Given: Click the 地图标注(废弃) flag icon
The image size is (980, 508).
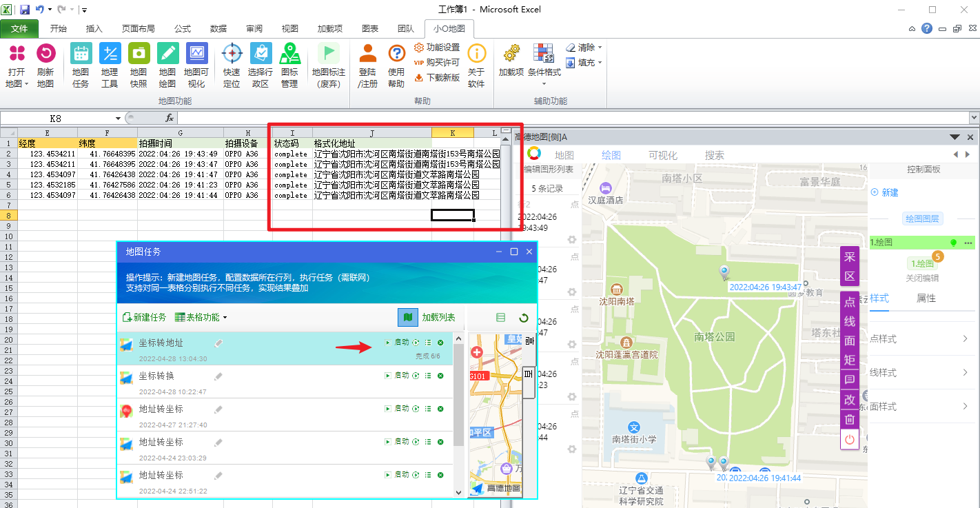Looking at the screenshot, I should point(329,66).
